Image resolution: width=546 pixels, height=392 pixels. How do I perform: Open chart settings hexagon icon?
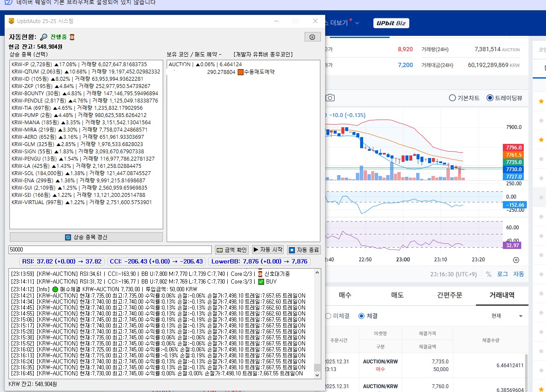click(516, 260)
